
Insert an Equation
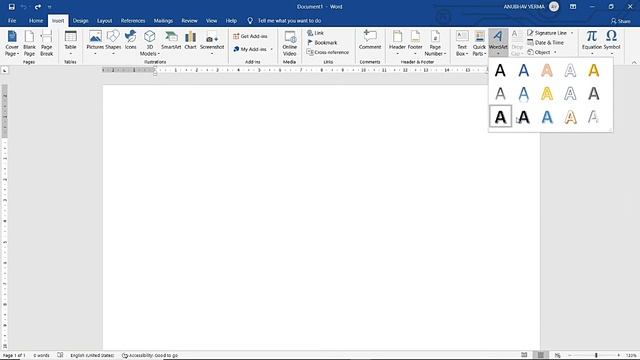[592, 43]
